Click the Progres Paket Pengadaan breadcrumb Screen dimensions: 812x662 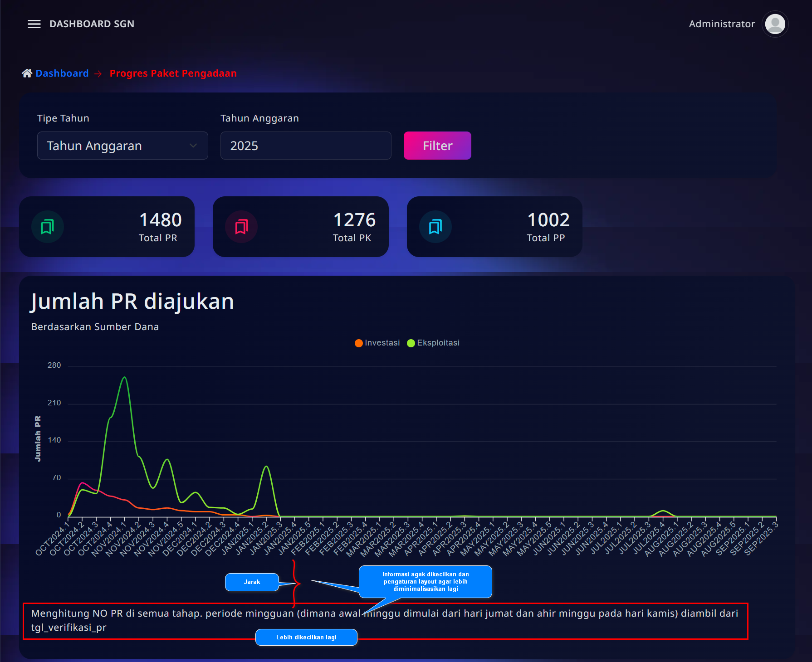(173, 73)
